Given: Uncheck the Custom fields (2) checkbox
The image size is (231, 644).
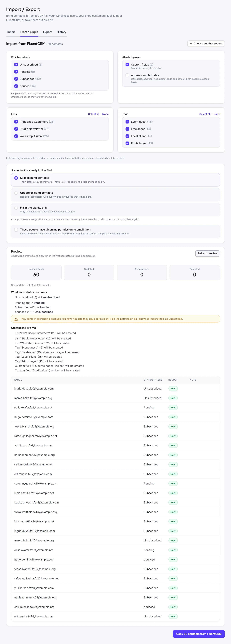Looking at the screenshot, I should 127,65.
